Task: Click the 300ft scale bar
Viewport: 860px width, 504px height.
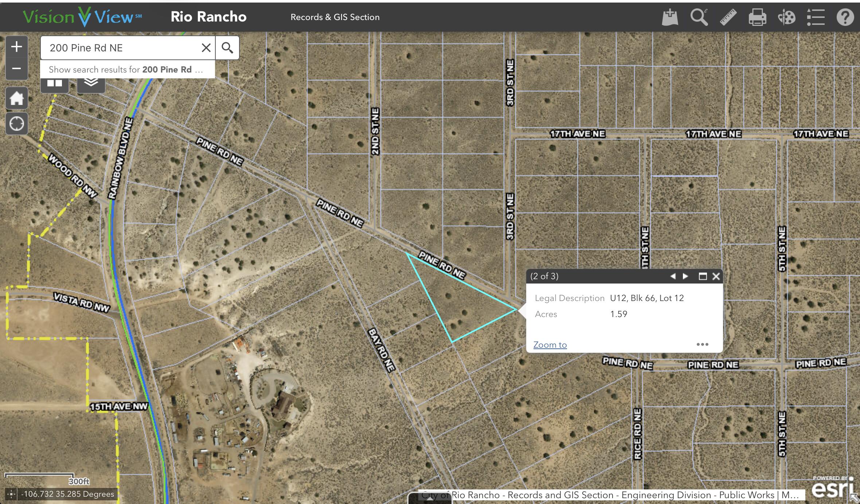Action: [x=47, y=478]
